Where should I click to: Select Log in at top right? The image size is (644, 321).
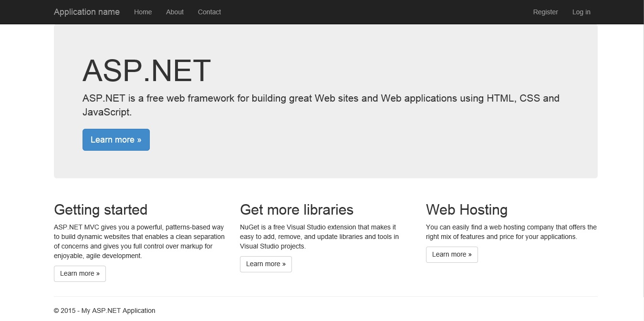tap(581, 12)
